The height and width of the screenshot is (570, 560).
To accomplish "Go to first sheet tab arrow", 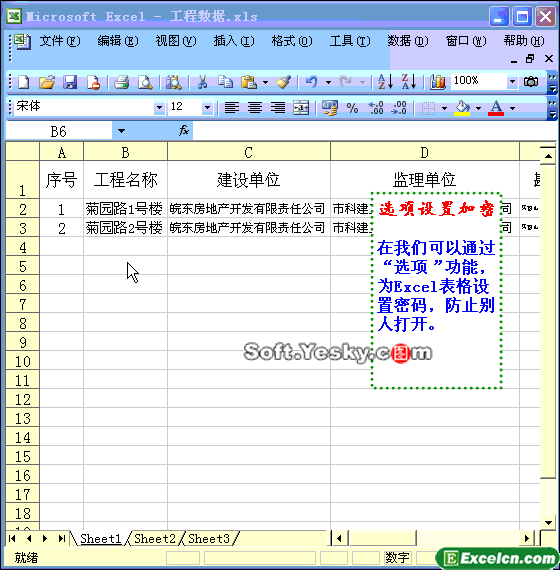I will [12, 538].
